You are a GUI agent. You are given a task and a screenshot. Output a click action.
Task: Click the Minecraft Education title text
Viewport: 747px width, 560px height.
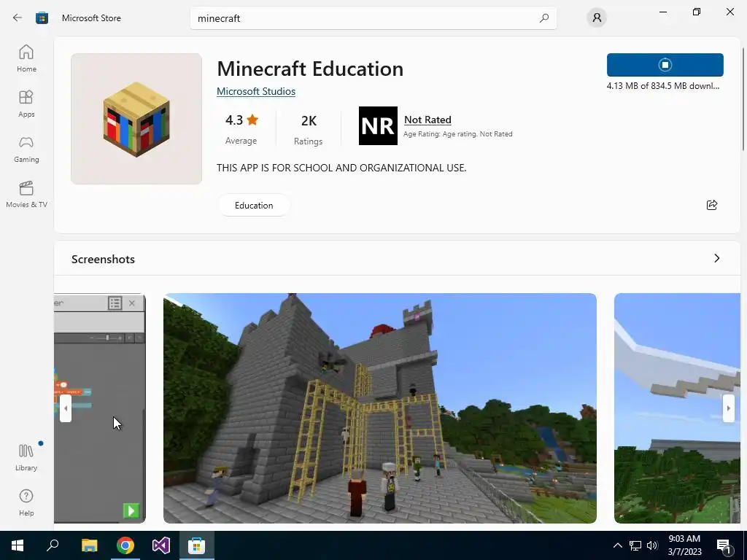click(310, 69)
